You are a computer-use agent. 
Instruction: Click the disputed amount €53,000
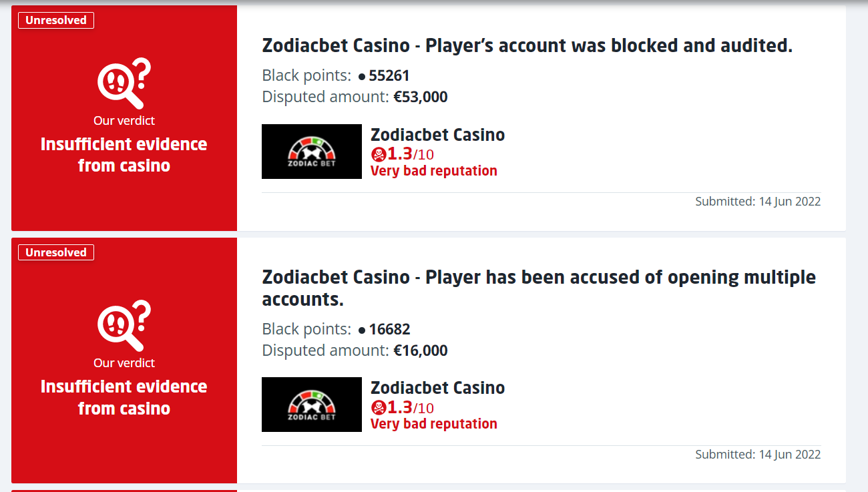421,97
